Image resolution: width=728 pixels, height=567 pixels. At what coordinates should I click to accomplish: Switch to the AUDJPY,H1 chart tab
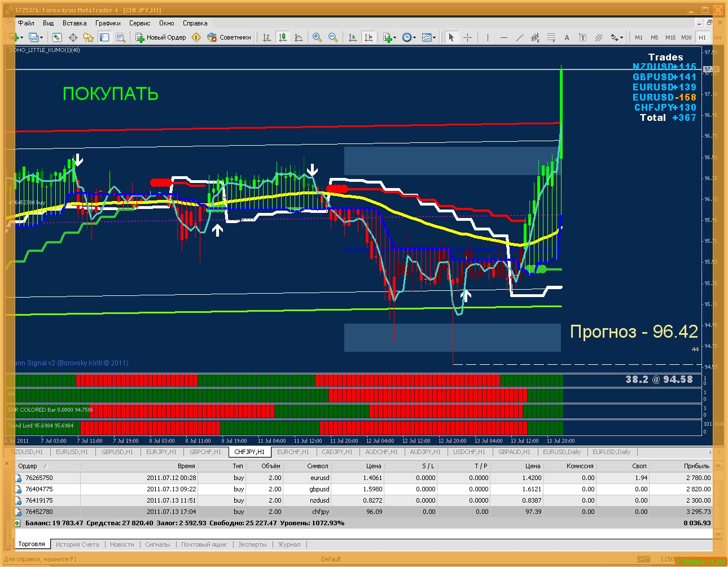pos(425,452)
